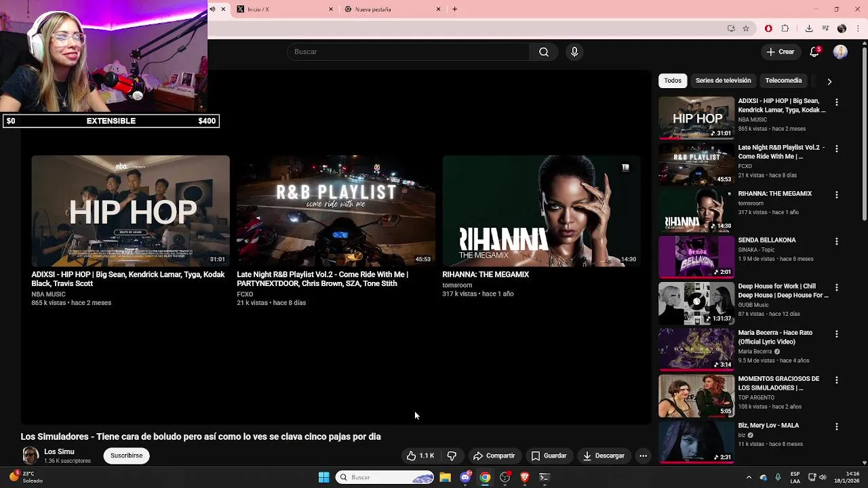
Task: Click the Windows taskbar Buscar box
Action: [385, 477]
